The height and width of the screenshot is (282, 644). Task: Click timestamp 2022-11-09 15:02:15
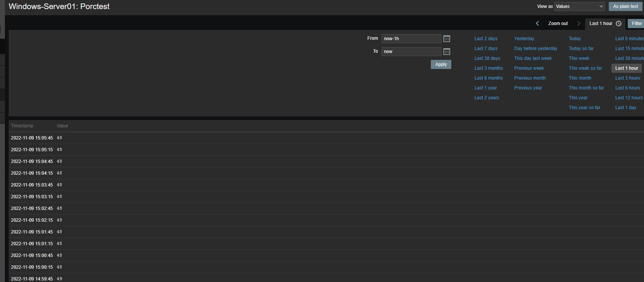click(32, 220)
